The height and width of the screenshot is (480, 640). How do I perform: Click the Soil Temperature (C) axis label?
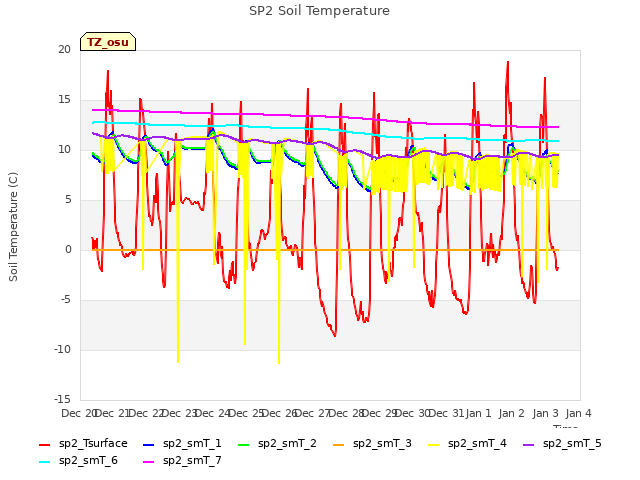pos(13,227)
